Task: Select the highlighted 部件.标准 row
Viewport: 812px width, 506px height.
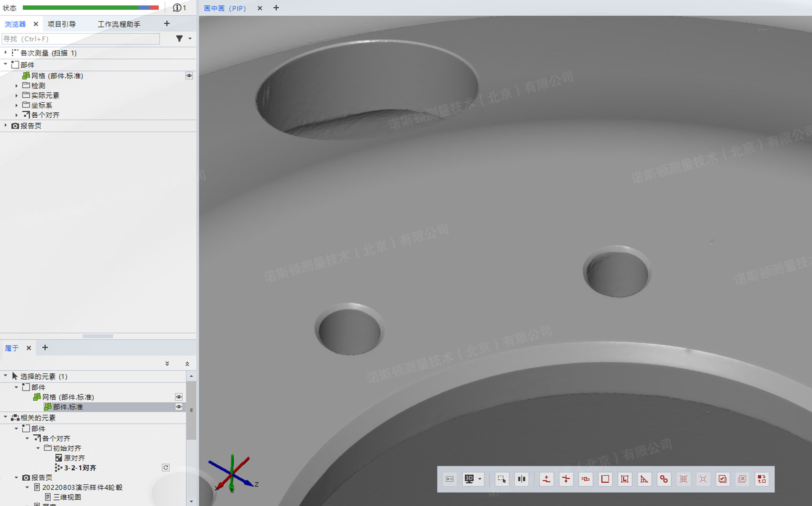Action: pos(93,407)
